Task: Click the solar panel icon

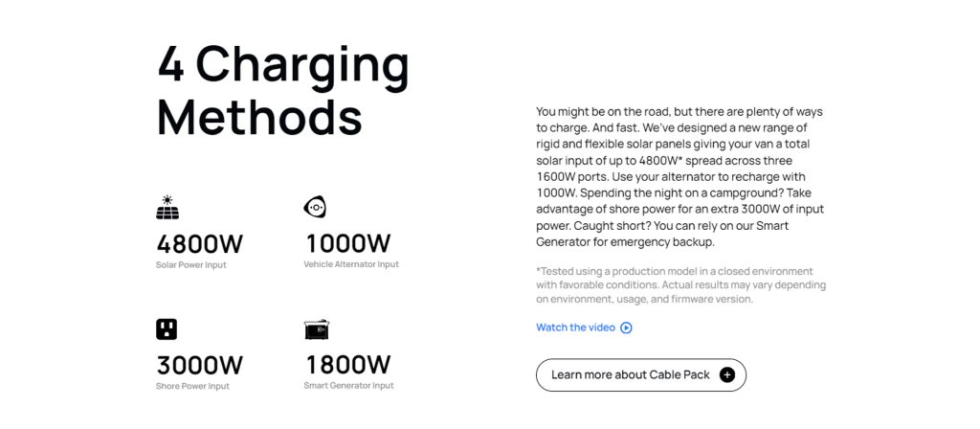Action: tap(167, 207)
